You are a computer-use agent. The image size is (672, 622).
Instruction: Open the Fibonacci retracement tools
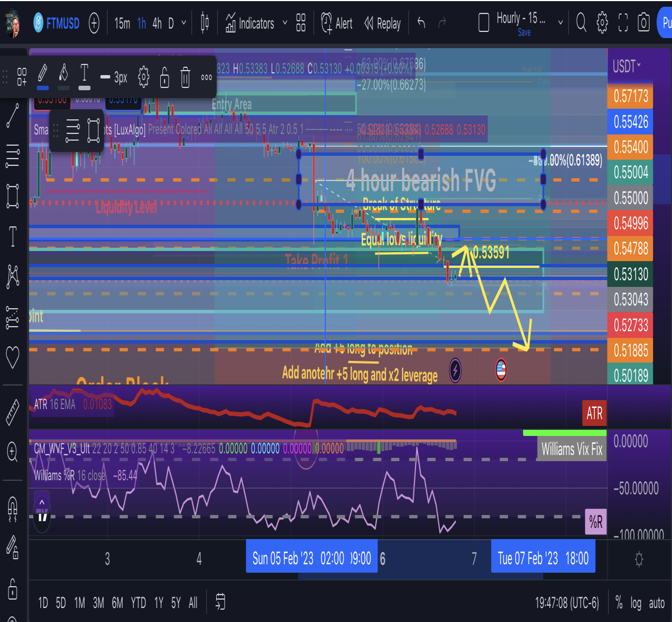click(x=13, y=156)
